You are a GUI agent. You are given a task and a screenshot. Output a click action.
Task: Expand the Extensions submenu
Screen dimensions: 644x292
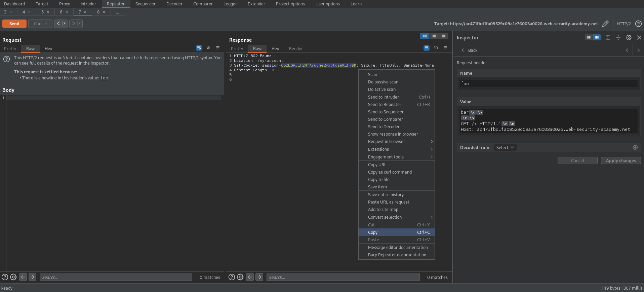tap(397, 149)
